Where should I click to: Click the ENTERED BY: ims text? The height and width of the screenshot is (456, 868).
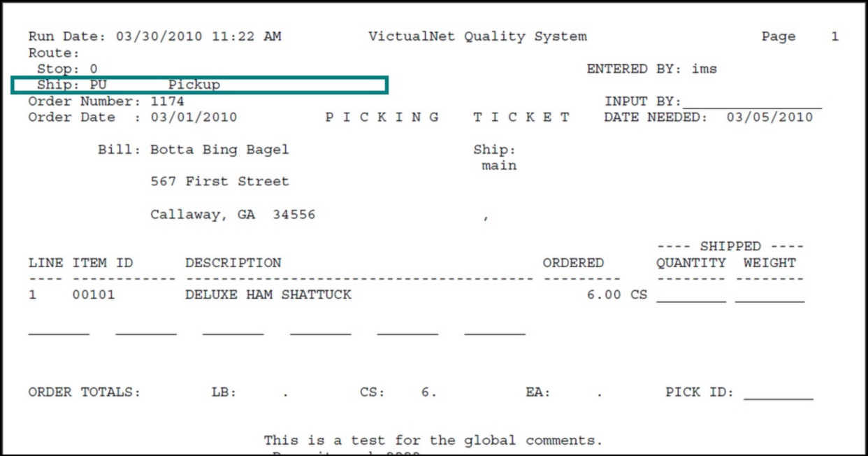[x=651, y=69]
